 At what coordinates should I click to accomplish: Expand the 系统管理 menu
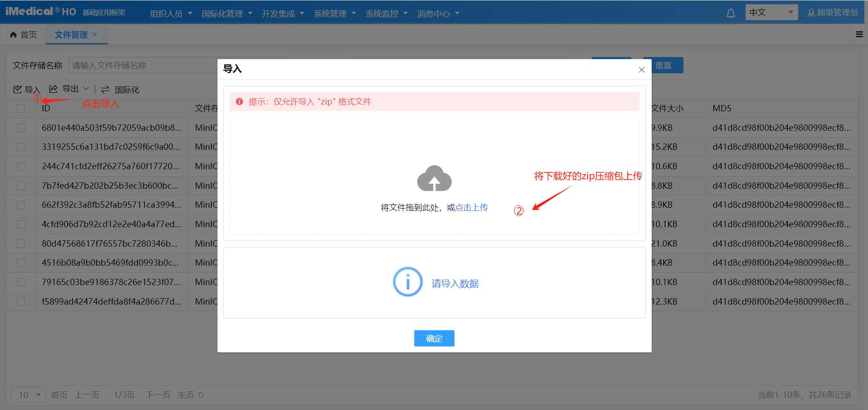(x=335, y=14)
